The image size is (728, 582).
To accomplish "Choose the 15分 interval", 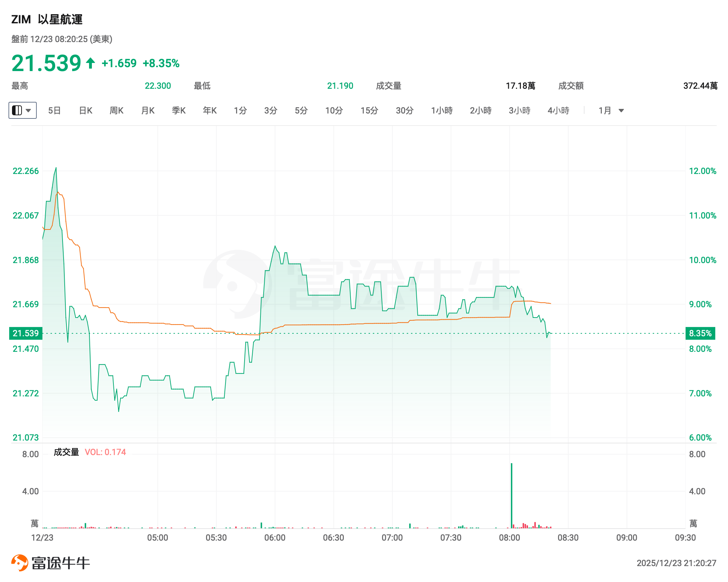I will pos(369,111).
